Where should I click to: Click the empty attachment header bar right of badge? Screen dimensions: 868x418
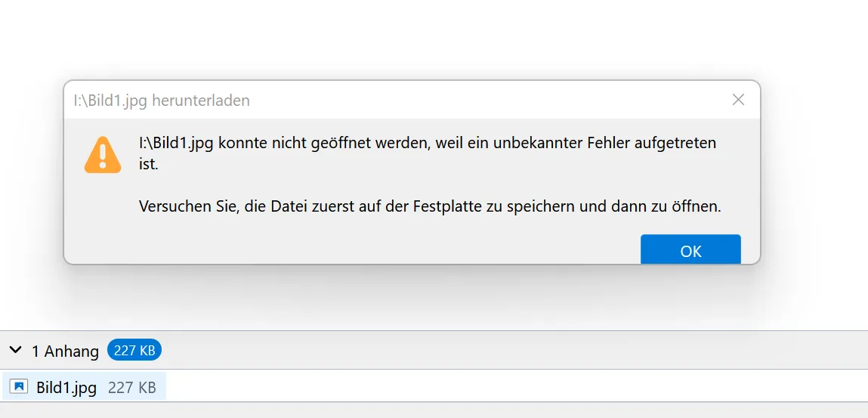[x=514, y=350]
